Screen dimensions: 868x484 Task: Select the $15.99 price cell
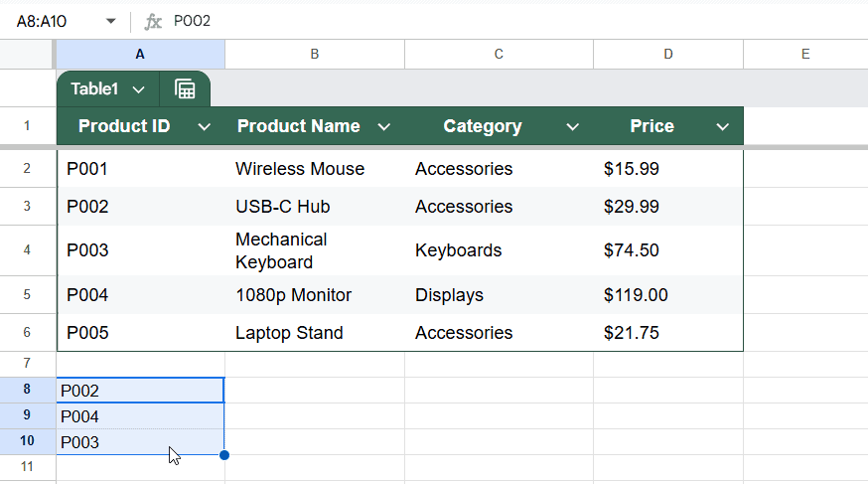(668, 168)
